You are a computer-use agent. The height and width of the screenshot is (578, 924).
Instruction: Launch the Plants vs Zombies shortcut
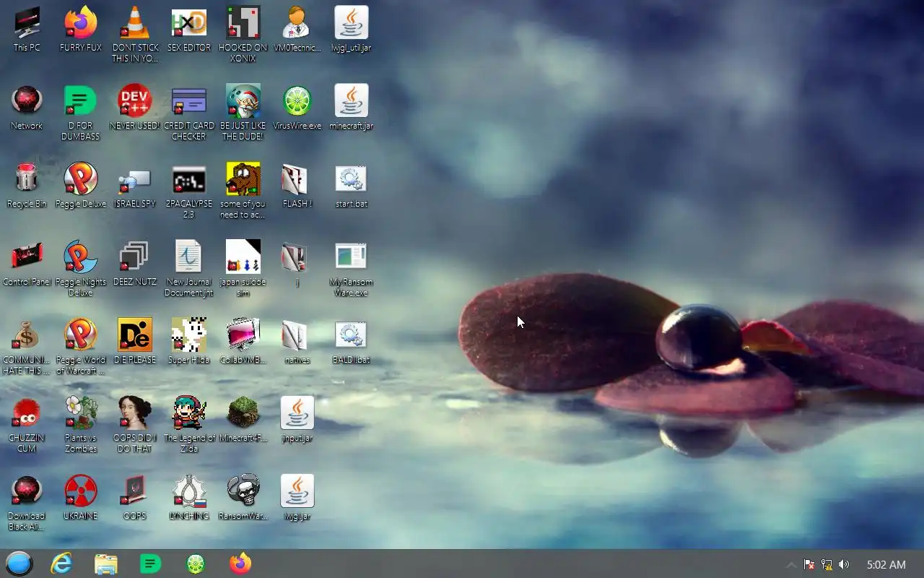[x=81, y=425]
